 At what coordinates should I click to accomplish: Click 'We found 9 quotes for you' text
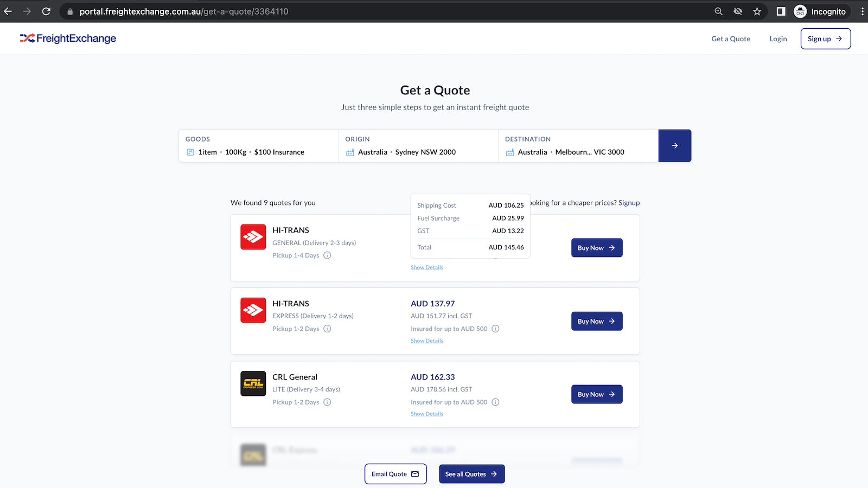point(273,203)
